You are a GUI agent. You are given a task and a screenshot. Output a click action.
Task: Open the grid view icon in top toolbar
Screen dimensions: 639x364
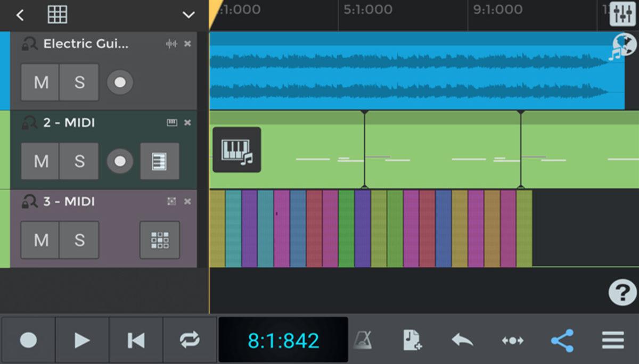click(58, 14)
